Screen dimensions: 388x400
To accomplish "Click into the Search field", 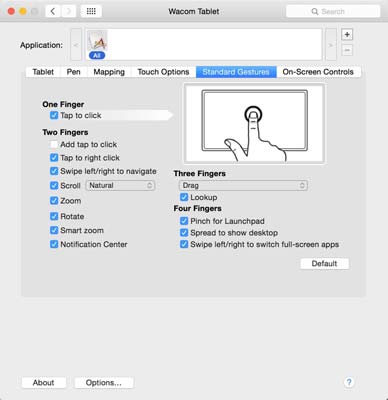I will (333, 12).
